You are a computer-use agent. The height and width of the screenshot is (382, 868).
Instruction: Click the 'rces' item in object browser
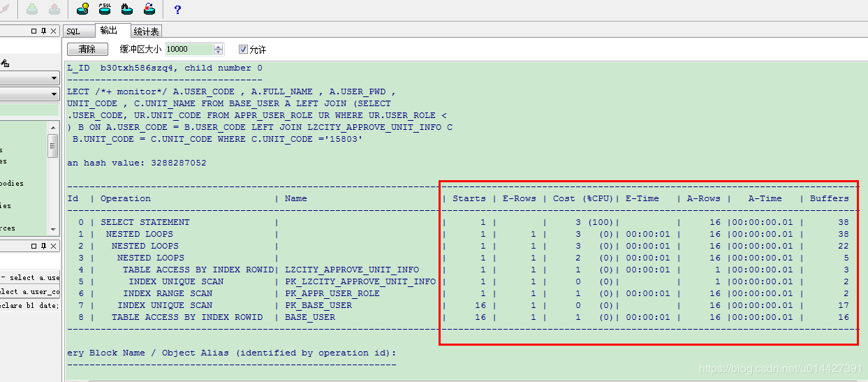tap(8, 228)
